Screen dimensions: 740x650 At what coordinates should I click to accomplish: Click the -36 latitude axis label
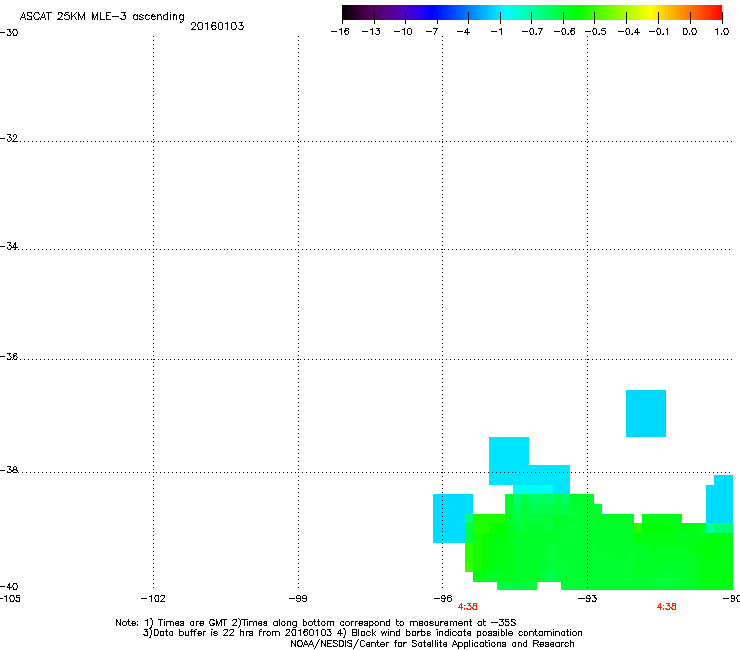coord(9,356)
